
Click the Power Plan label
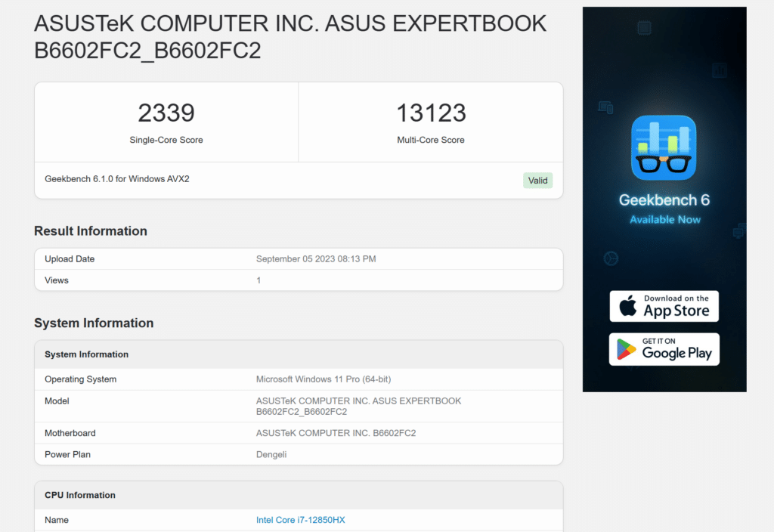coord(67,454)
